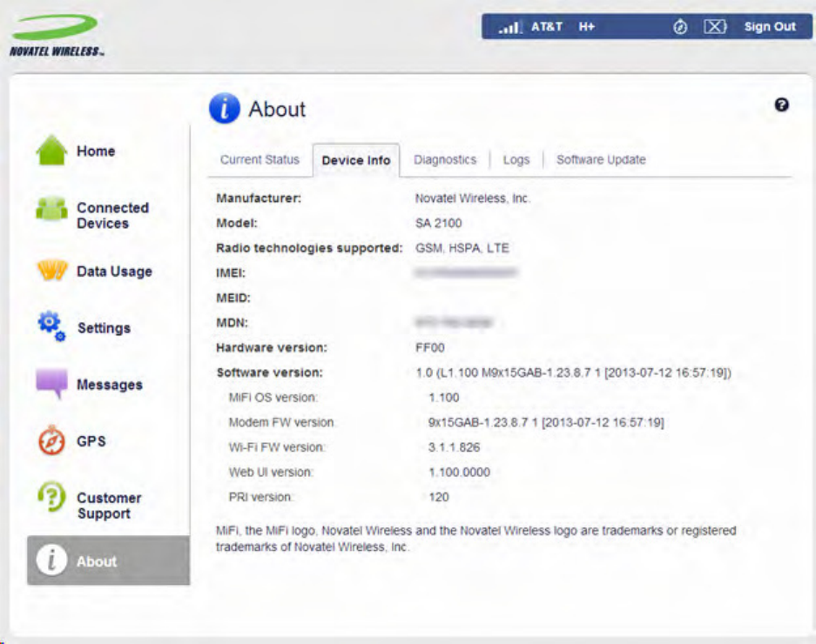Click the Radio technologies supported label
816x644 pixels.
[x=310, y=248]
